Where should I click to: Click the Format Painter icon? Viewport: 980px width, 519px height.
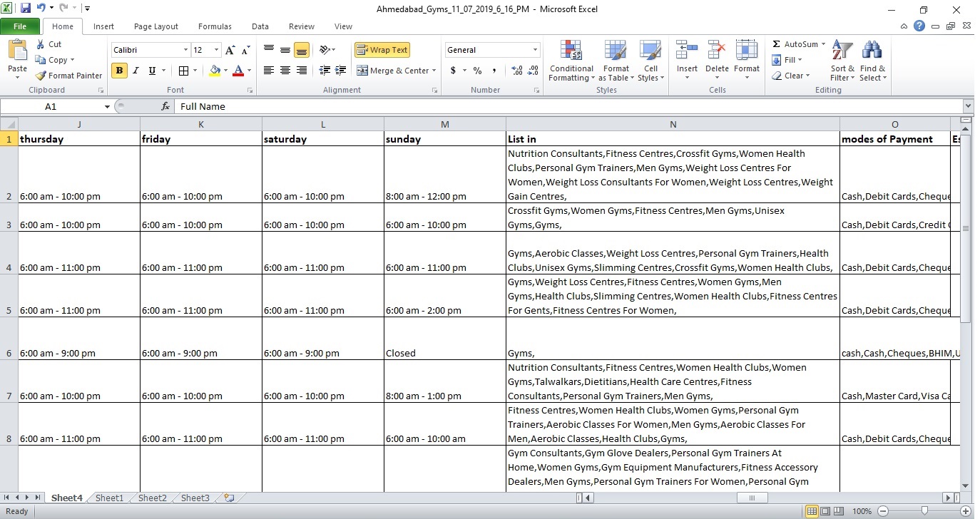click(x=41, y=76)
